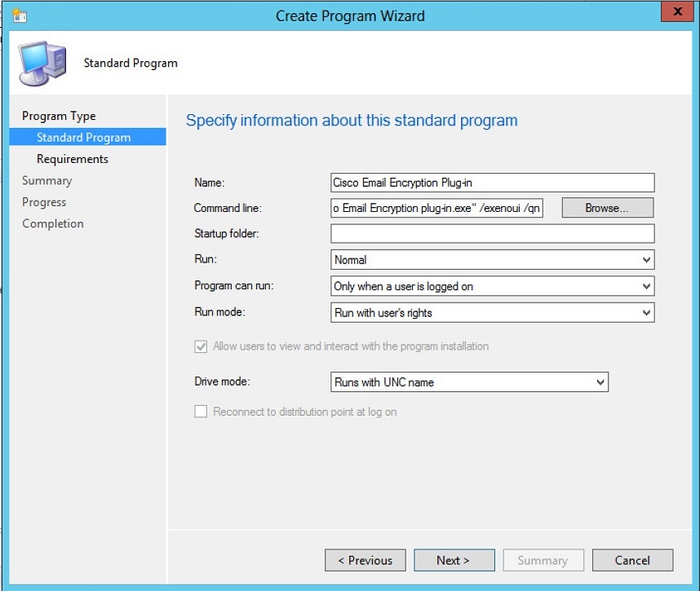The width and height of the screenshot is (700, 591).
Task: Click Summary in the navigation pane
Action: click(47, 180)
